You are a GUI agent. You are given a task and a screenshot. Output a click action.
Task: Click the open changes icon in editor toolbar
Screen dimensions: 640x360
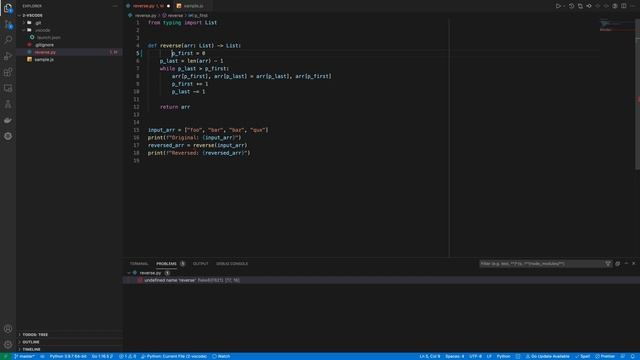point(580,6)
